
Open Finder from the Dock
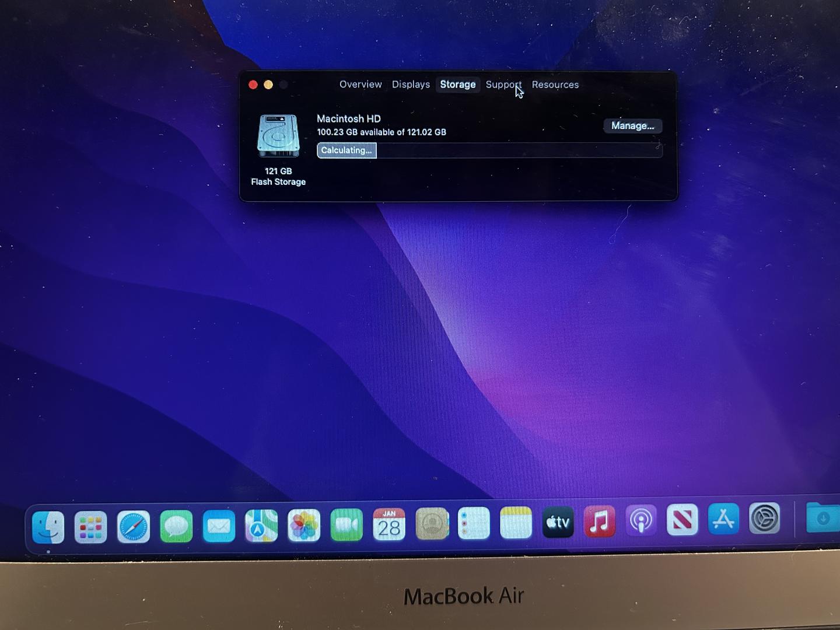(48, 527)
